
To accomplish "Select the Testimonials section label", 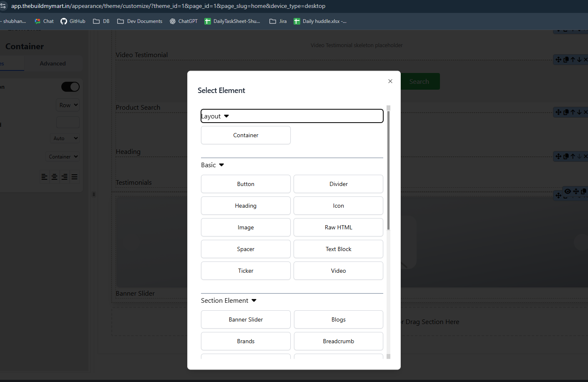I will coord(133,182).
